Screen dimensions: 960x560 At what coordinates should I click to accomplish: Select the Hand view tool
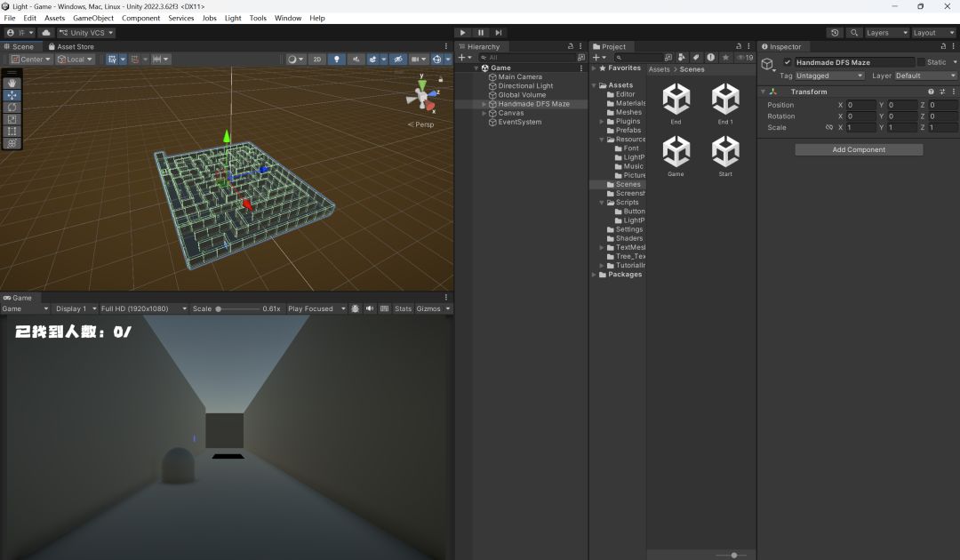click(x=12, y=84)
